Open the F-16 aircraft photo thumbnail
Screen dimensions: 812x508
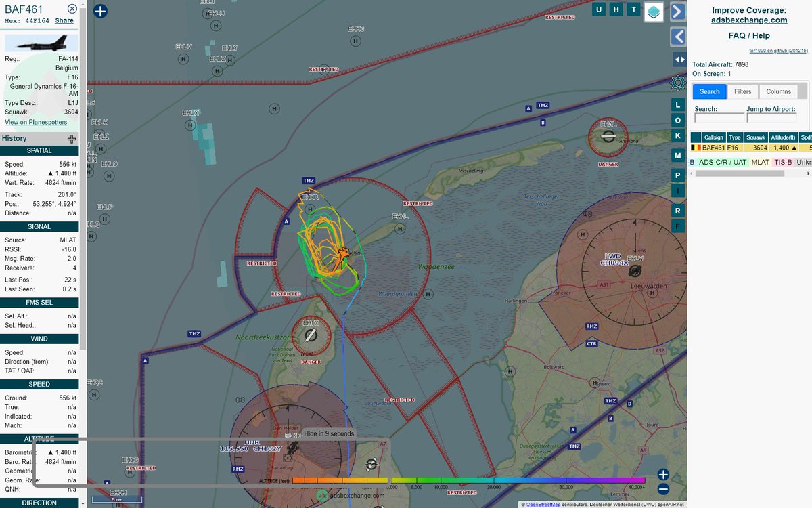point(40,44)
